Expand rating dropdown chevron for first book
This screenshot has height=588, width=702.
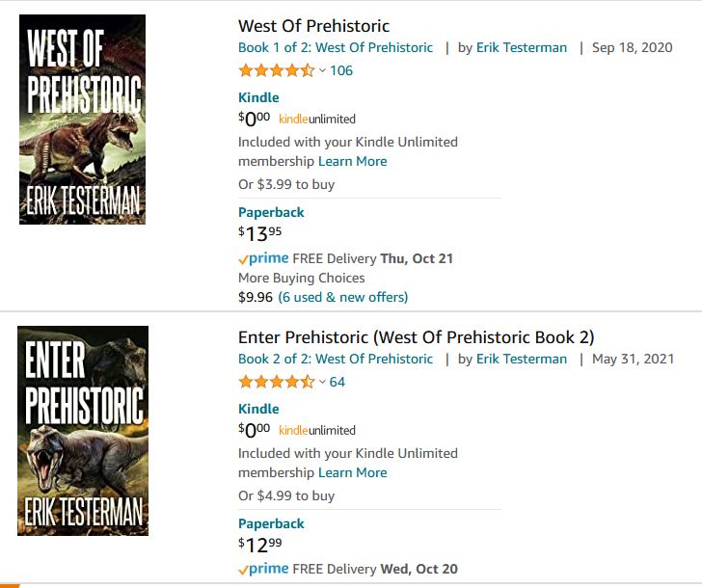pos(322,70)
